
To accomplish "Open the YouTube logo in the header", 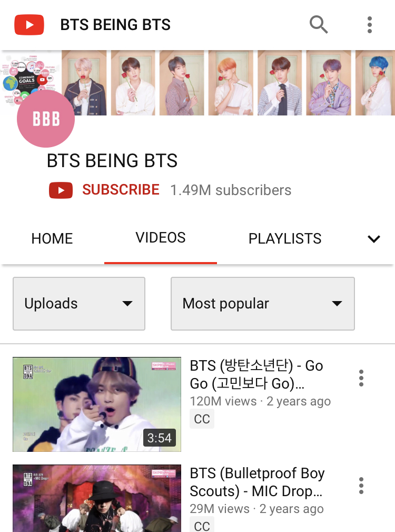I will pos(29,25).
